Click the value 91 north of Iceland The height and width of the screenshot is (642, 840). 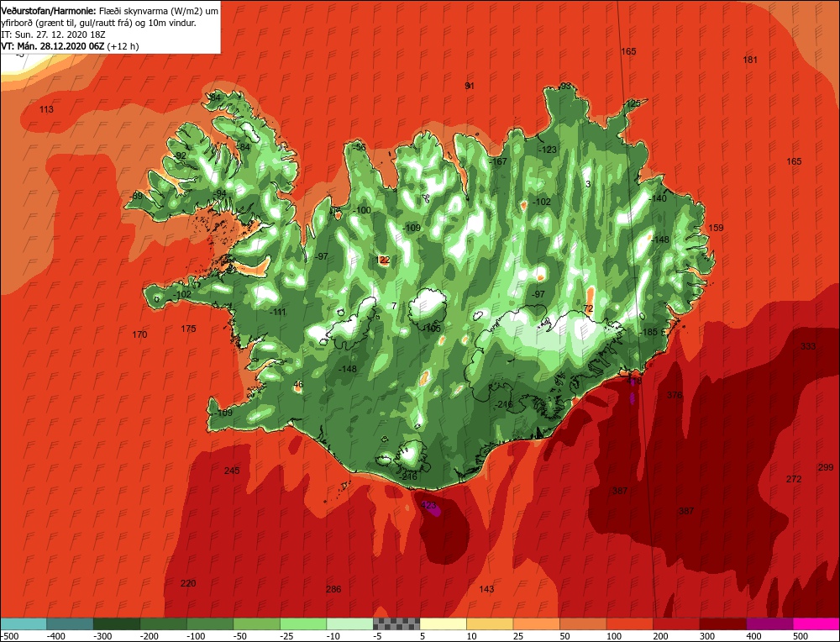(470, 86)
